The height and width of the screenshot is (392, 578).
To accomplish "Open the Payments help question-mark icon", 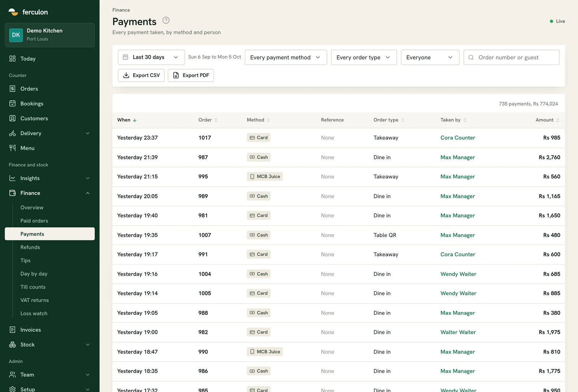I will coord(166,21).
